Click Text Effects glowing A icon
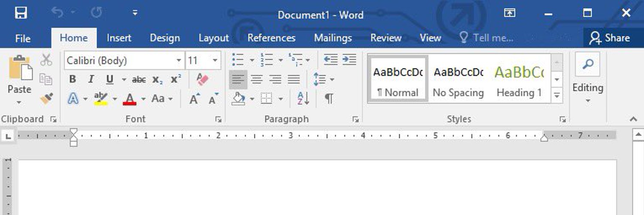The image size is (644, 215). pos(73,99)
